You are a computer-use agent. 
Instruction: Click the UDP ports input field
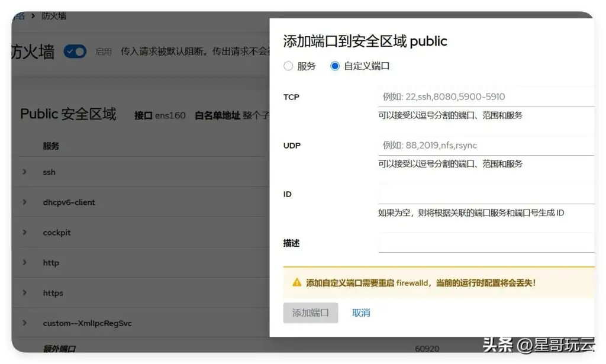(x=485, y=145)
